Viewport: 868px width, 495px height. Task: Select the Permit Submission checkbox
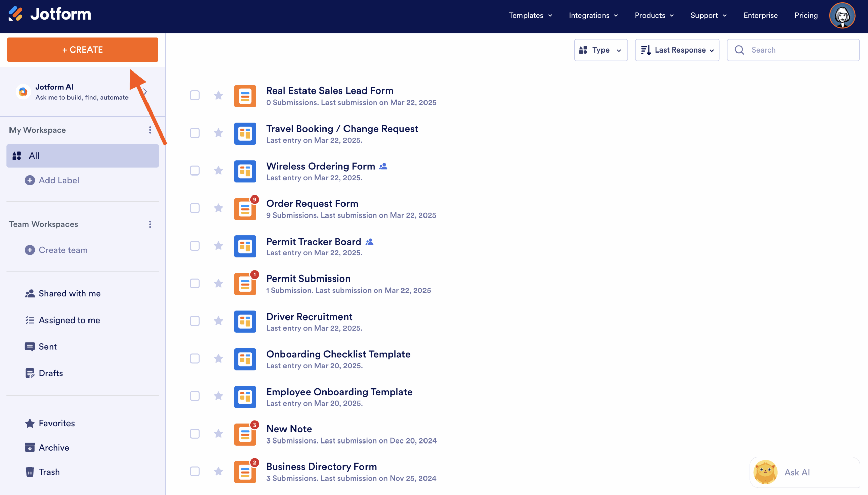coord(195,283)
